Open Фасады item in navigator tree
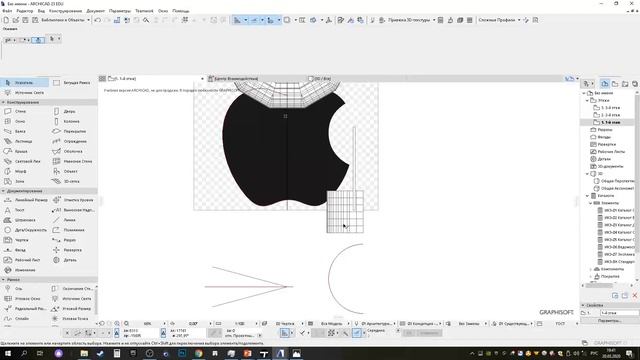 click(x=604, y=137)
